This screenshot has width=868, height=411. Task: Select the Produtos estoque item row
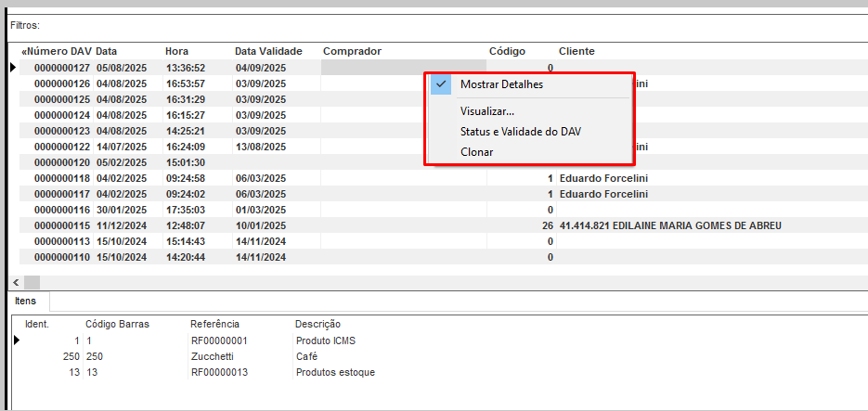click(x=335, y=372)
